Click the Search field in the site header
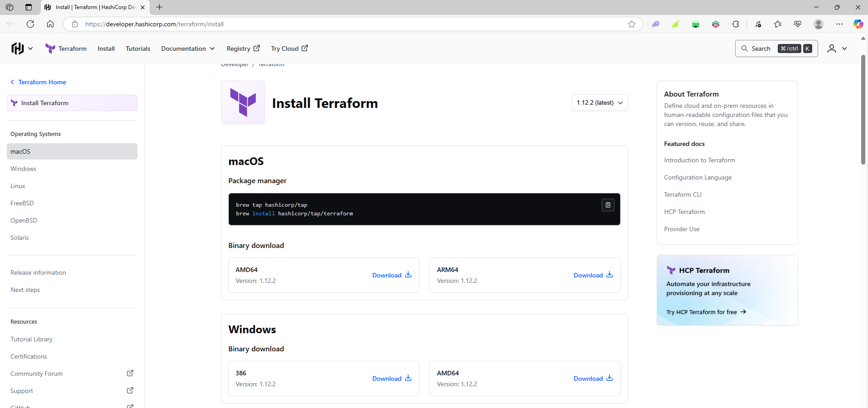 (776, 49)
